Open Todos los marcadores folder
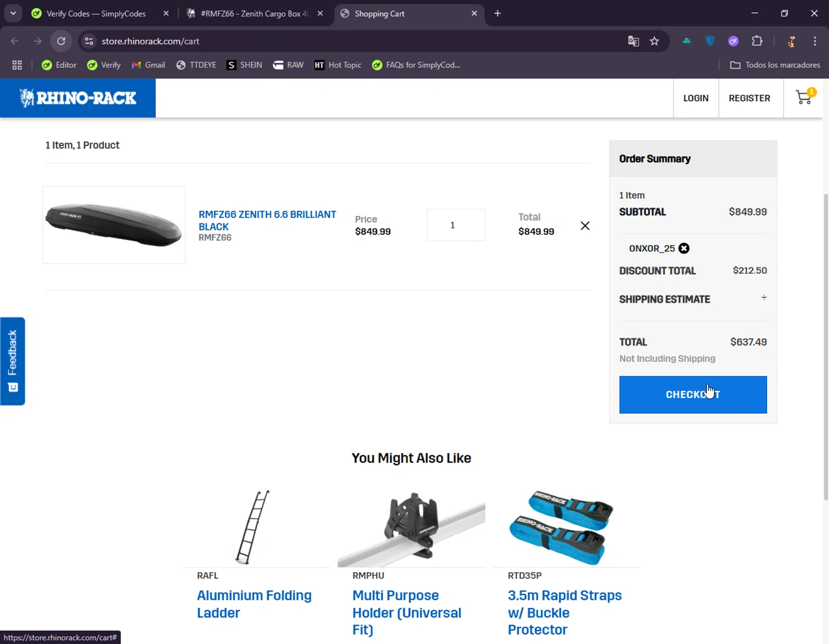Image resolution: width=829 pixels, height=644 pixels. pyautogui.click(x=775, y=65)
